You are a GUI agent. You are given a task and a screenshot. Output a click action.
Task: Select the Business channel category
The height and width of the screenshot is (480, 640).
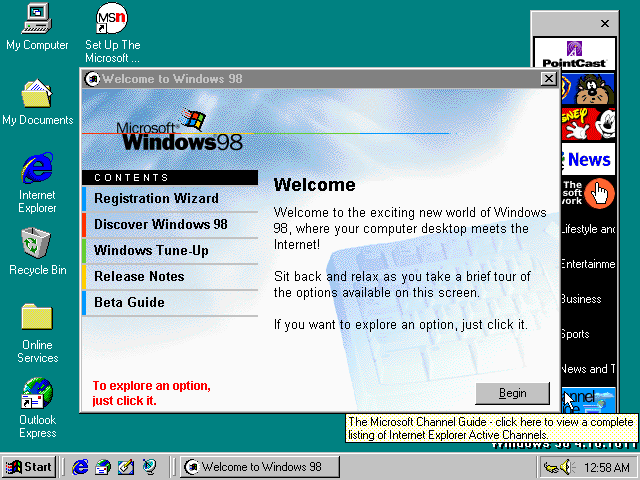588,299
